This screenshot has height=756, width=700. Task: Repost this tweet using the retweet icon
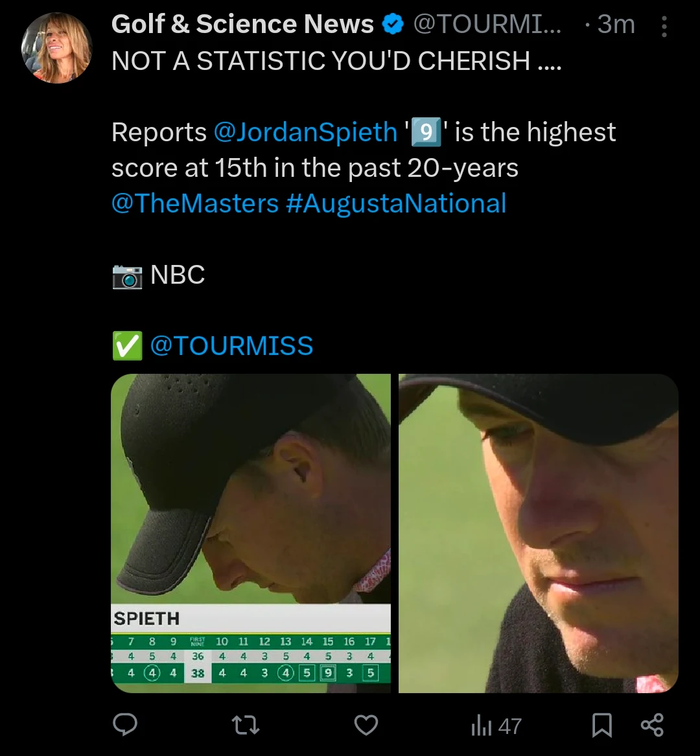(246, 725)
